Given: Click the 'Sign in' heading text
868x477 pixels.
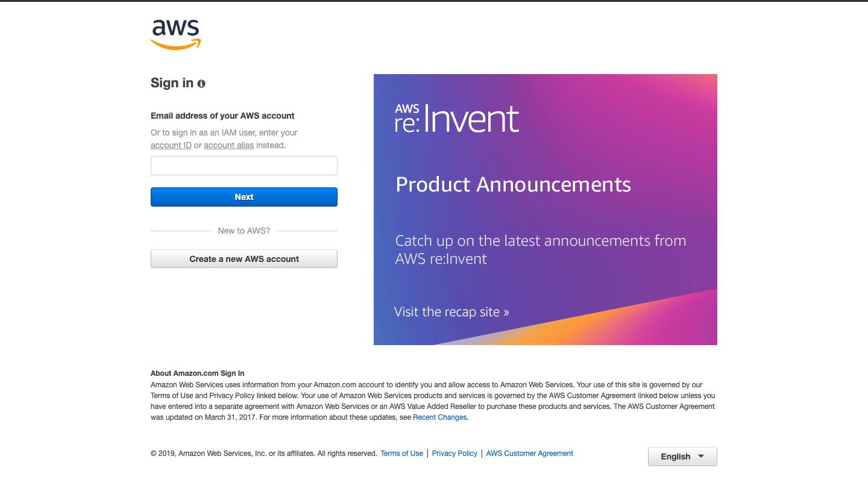Looking at the screenshot, I should (172, 83).
